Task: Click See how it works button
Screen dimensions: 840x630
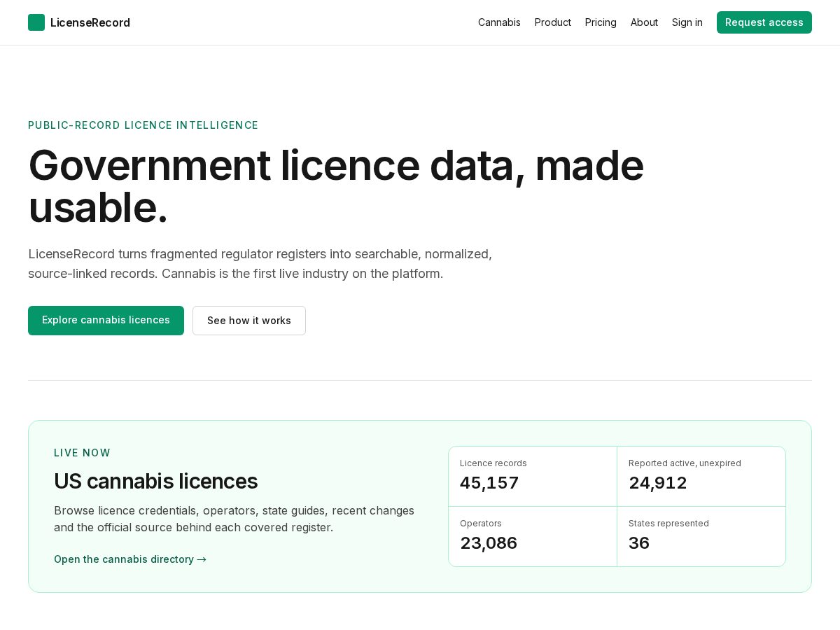Action: 249,321
